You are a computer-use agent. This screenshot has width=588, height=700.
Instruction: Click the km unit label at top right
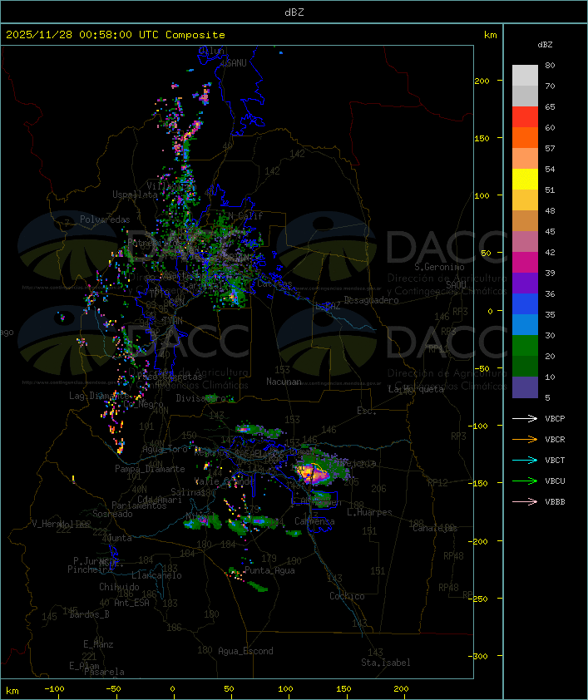coord(490,35)
